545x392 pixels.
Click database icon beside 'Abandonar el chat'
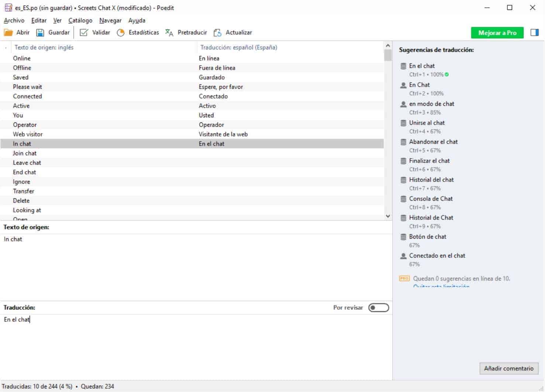[403, 142]
